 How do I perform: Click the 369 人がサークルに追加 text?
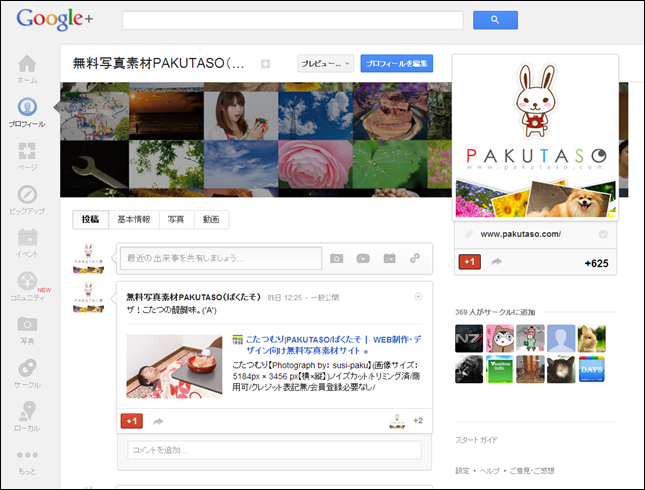point(495,312)
